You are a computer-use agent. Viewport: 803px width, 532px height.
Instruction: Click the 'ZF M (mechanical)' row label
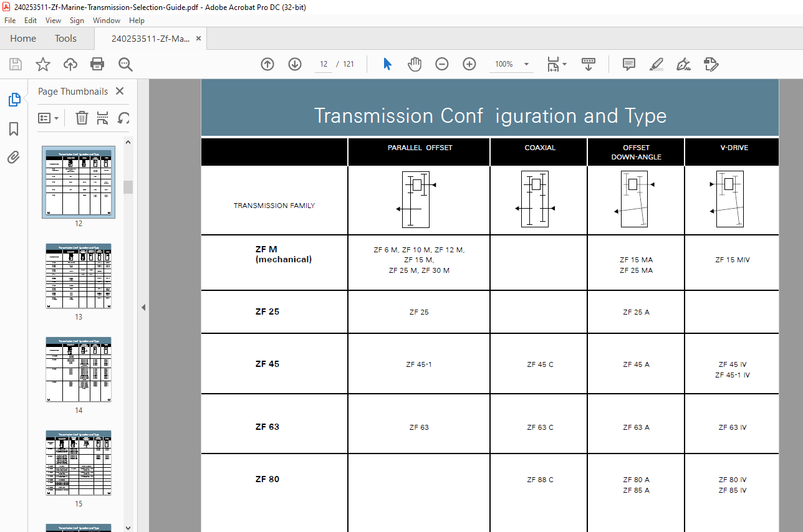[283, 254]
